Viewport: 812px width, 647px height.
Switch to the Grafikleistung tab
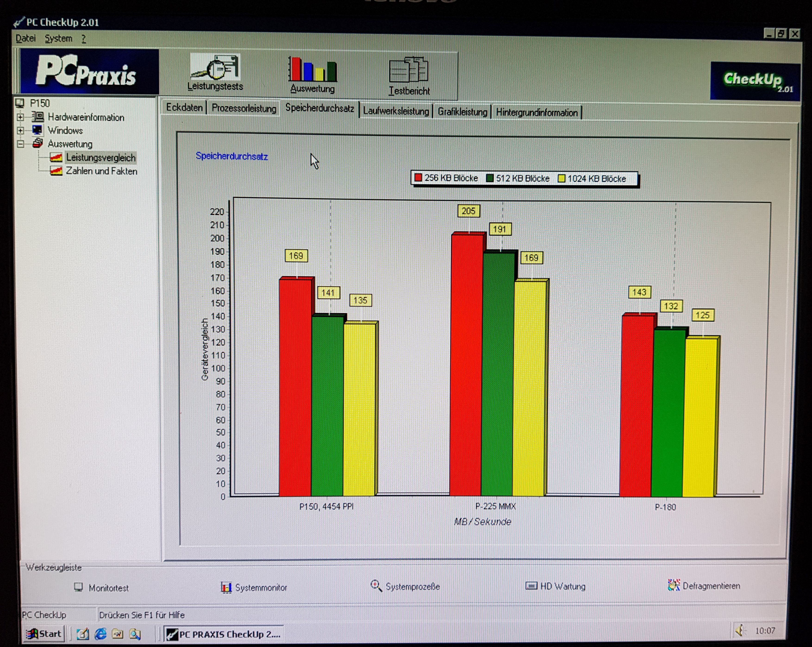(462, 112)
